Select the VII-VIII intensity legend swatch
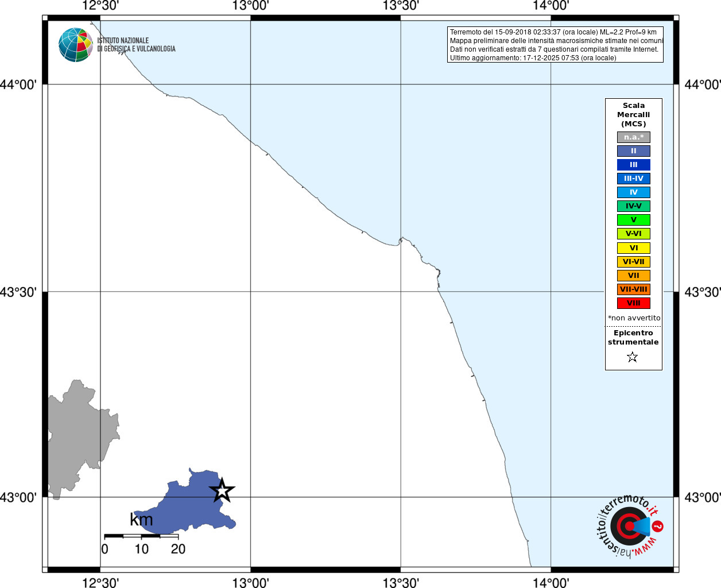This screenshot has width=721, height=588. pyautogui.click(x=634, y=289)
